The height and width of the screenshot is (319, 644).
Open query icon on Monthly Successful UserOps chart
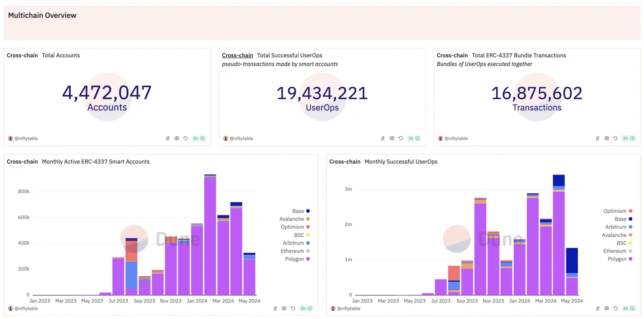coord(598,309)
